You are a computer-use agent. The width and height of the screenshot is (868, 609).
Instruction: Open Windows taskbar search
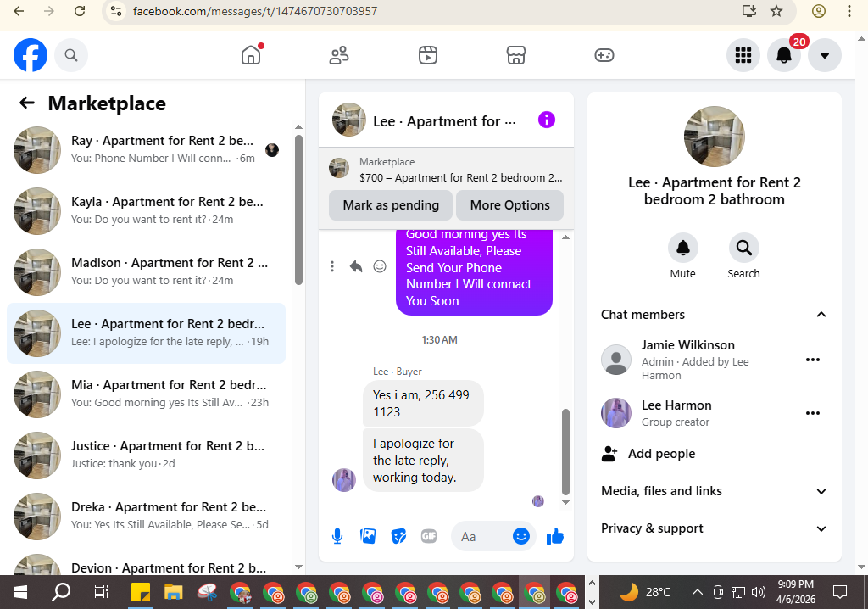(61, 592)
